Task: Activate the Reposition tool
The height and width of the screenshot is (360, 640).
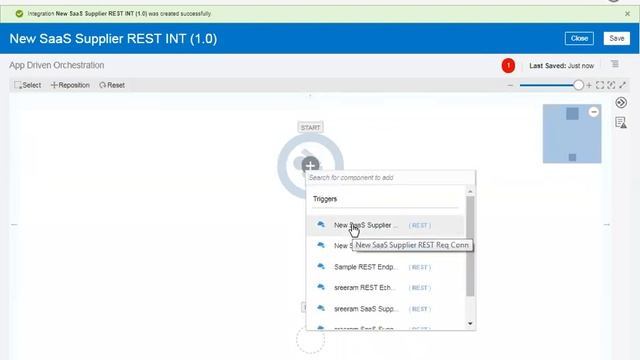Action: pyautogui.click(x=70, y=85)
